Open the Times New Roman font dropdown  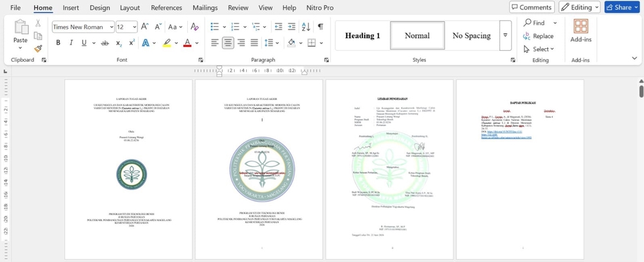(83, 27)
